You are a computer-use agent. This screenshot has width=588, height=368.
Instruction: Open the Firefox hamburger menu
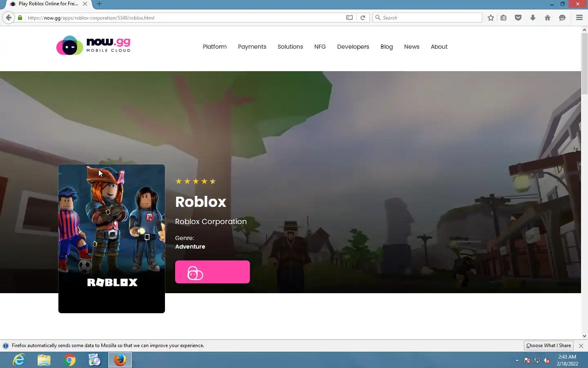tap(579, 18)
